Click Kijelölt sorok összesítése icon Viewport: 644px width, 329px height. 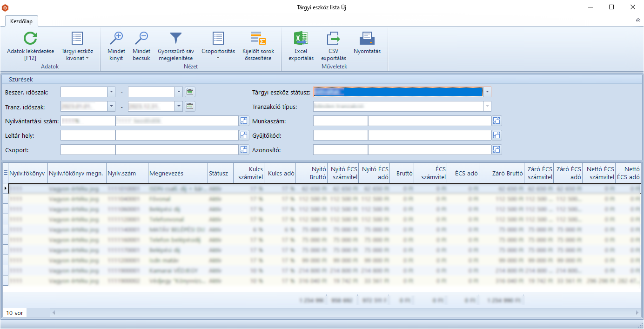[x=258, y=39]
